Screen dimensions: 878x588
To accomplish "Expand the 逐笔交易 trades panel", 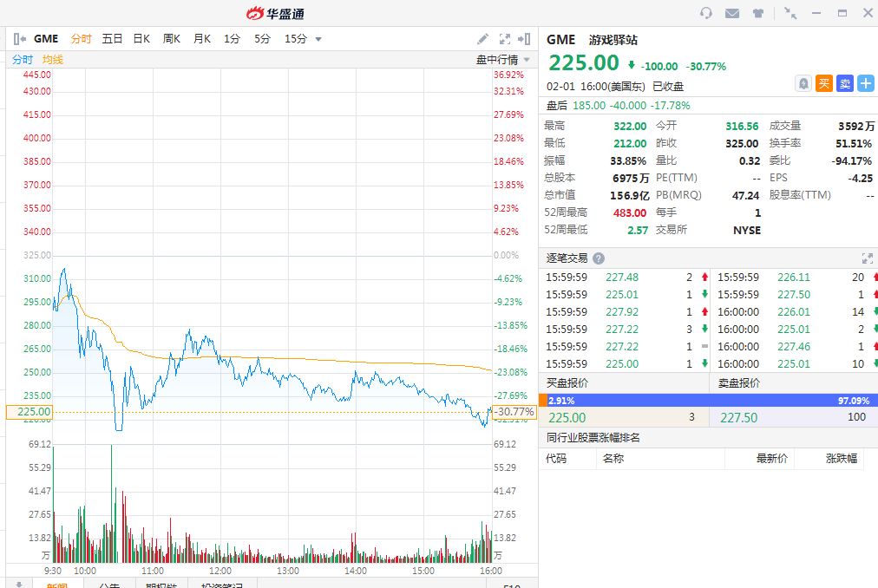I will point(867,258).
